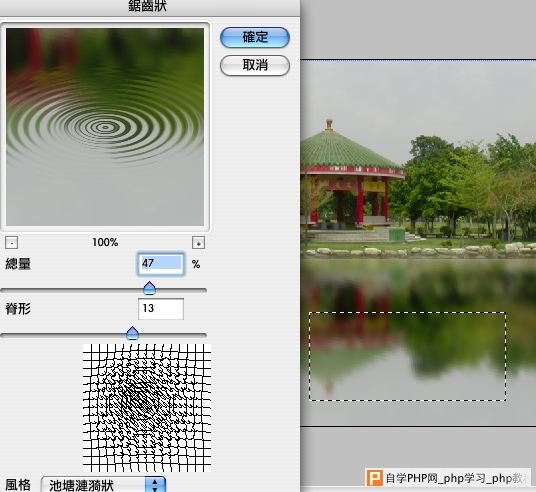Click the 100% zoom level text
Screen dimensions: 536x492
(105, 242)
